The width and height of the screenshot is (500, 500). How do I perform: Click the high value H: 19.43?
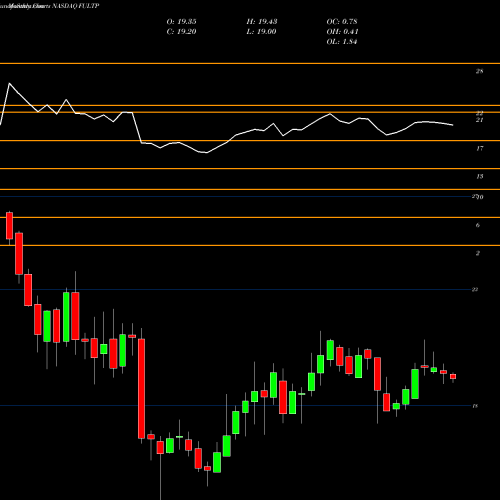click(262, 22)
